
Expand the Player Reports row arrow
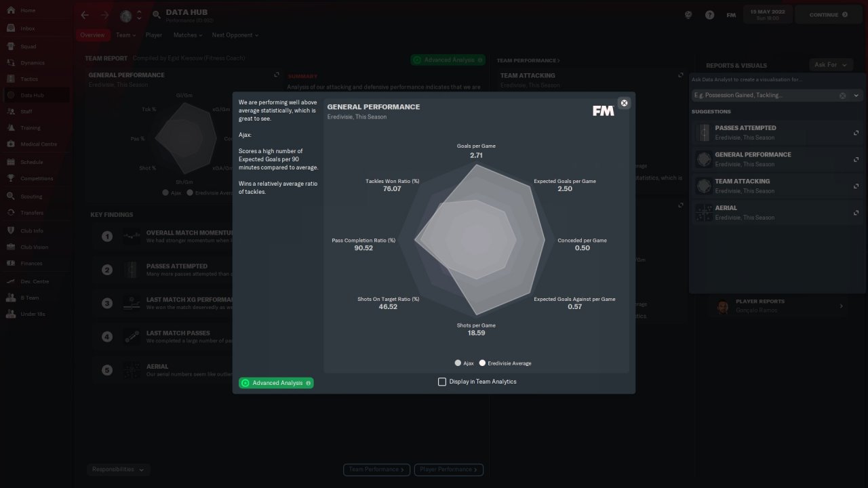pos(842,306)
